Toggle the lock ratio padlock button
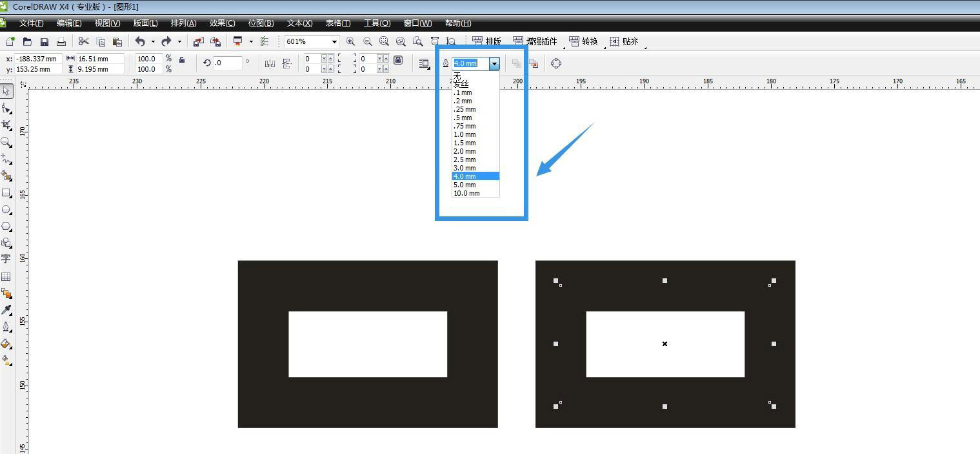This screenshot has width=980, height=454. (182, 60)
